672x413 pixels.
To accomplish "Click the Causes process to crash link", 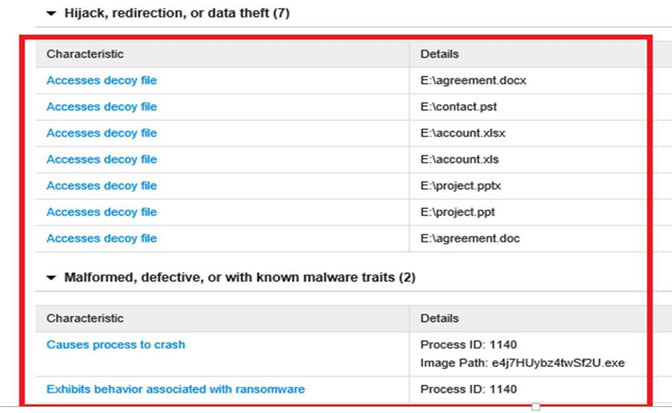I will 115,345.
